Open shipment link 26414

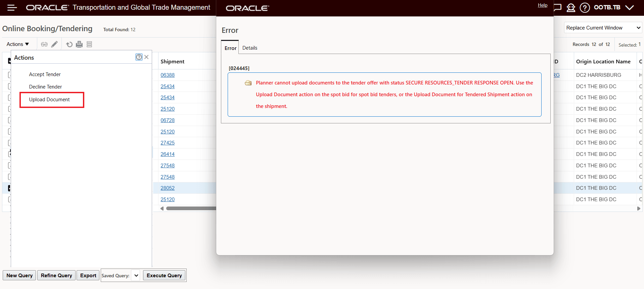(x=168, y=154)
